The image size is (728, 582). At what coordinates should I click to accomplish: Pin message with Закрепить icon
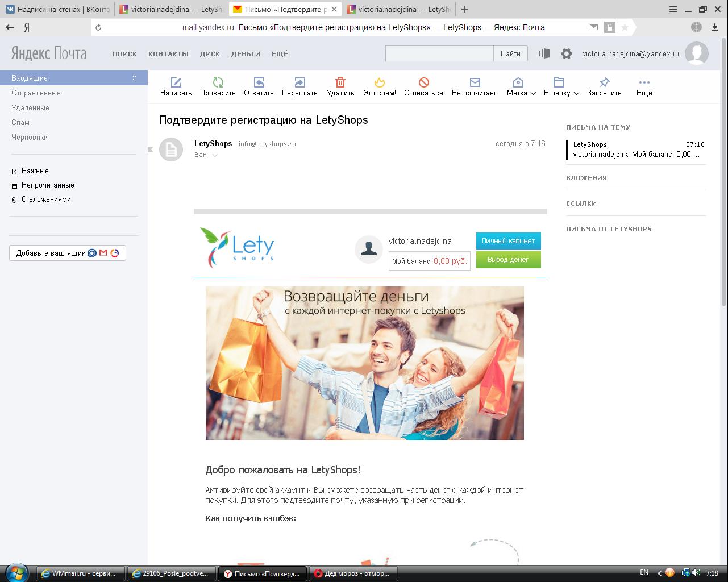point(604,82)
